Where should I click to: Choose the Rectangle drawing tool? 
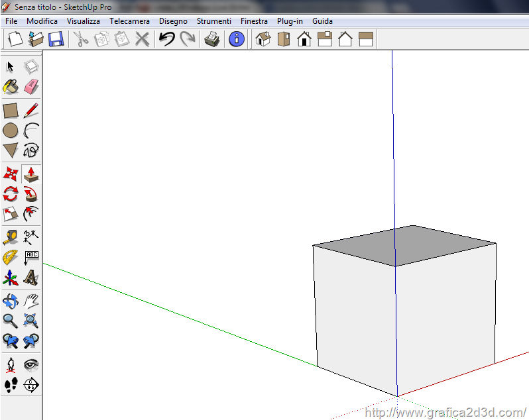tap(11, 110)
